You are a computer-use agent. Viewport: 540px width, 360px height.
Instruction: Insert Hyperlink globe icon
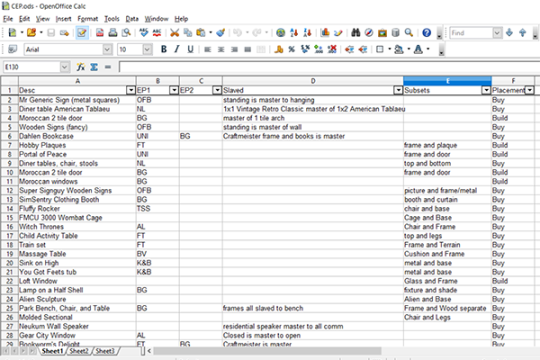(281, 33)
